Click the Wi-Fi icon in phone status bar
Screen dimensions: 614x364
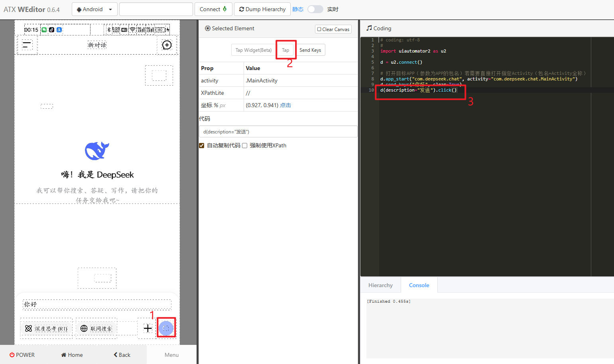(x=132, y=29)
